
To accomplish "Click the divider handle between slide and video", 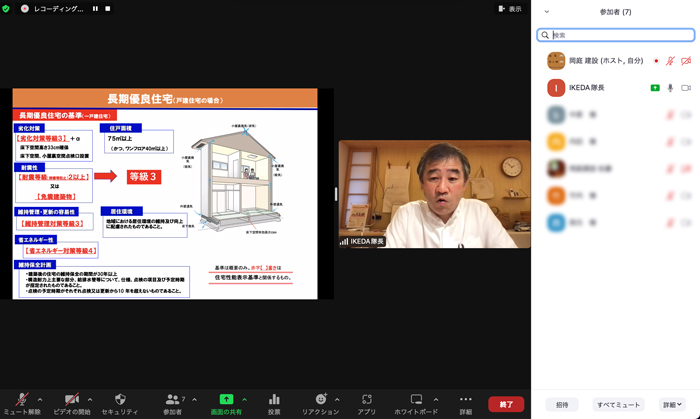I will pos(336,194).
